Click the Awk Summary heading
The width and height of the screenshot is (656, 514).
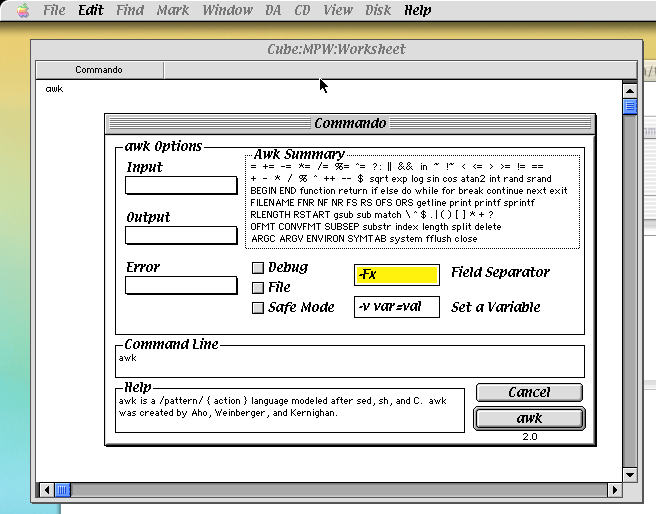click(299, 154)
